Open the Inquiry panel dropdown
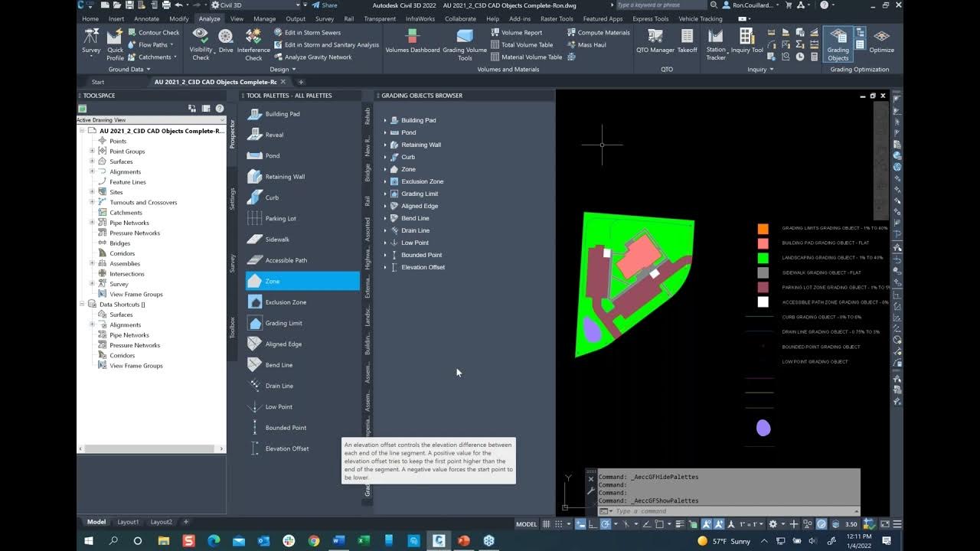Viewport: 980px width, 551px height. (x=760, y=69)
